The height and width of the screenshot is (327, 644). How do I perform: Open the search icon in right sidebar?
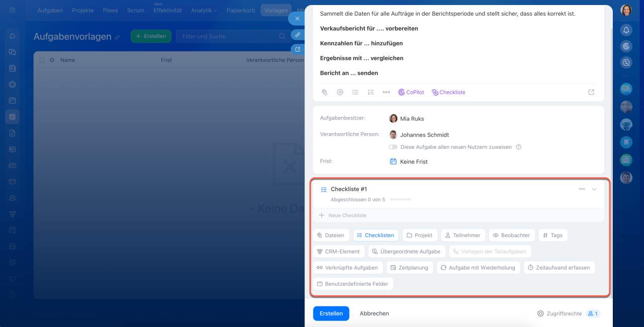(626, 62)
